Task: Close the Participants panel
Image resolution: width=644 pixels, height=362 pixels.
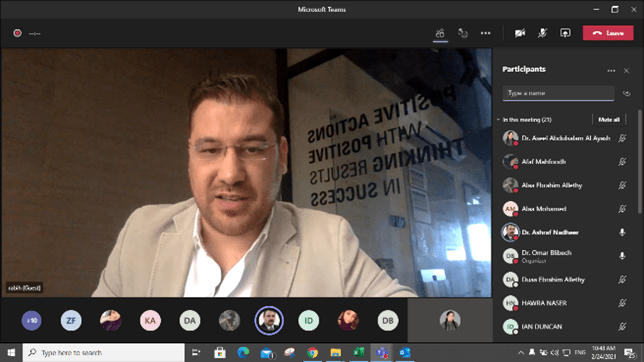Action: 626,71
